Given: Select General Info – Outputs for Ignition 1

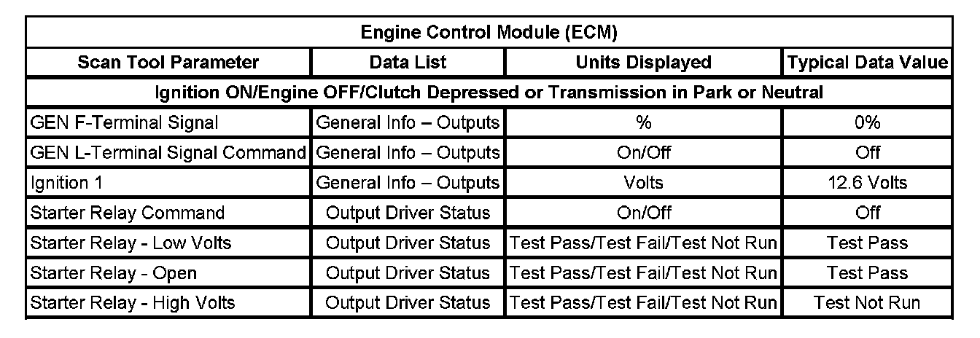Looking at the screenshot, I should [408, 183].
